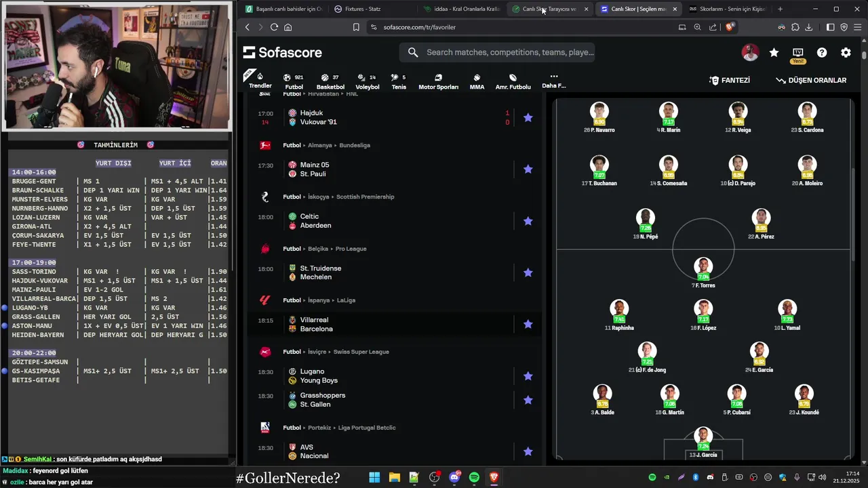Open a new browser tab
The image size is (868, 488).
[780, 9]
